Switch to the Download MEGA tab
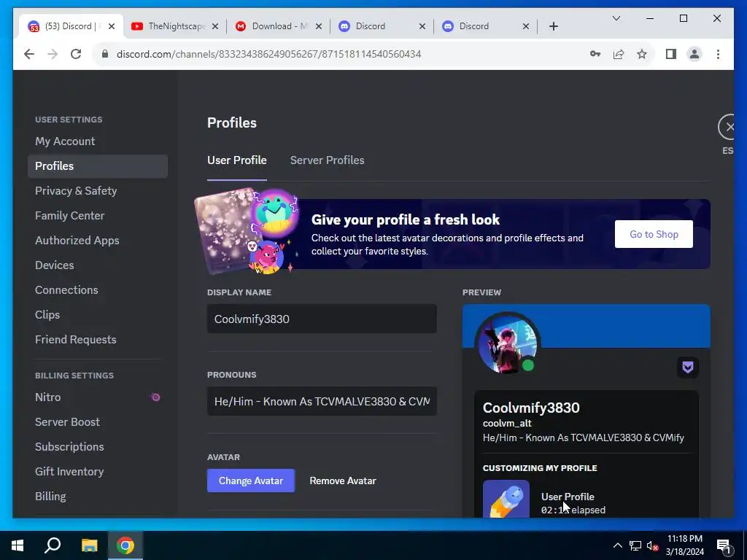The width and height of the screenshot is (747, 560). pyautogui.click(x=279, y=26)
